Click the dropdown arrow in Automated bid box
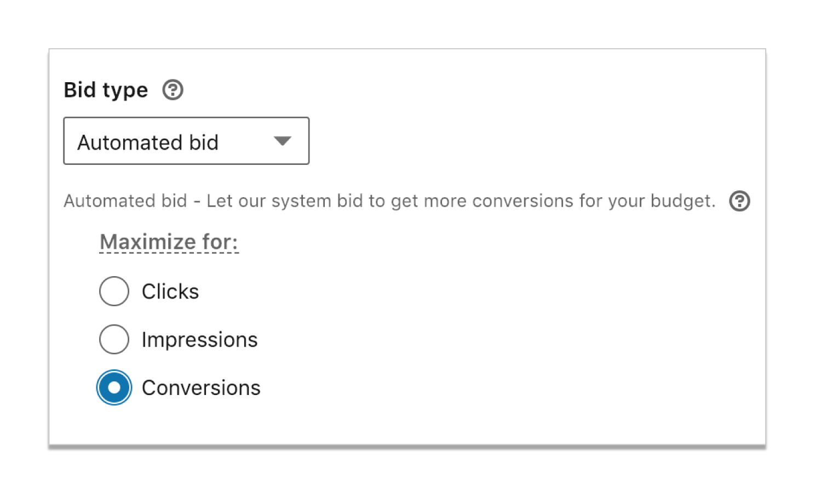This screenshot has width=815, height=504. 283,141
